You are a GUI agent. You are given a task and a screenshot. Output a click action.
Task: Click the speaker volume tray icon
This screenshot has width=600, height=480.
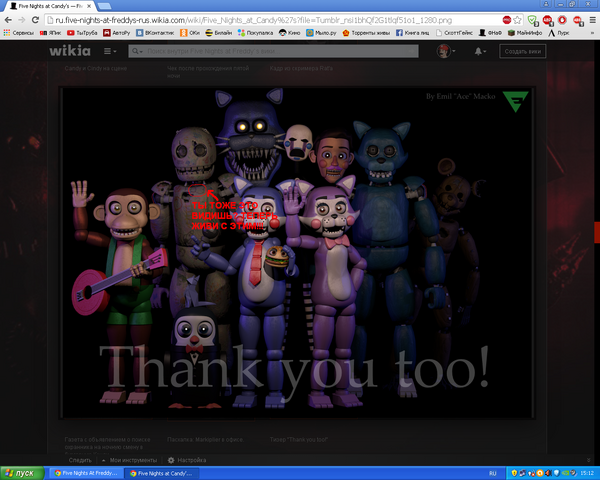548,473
